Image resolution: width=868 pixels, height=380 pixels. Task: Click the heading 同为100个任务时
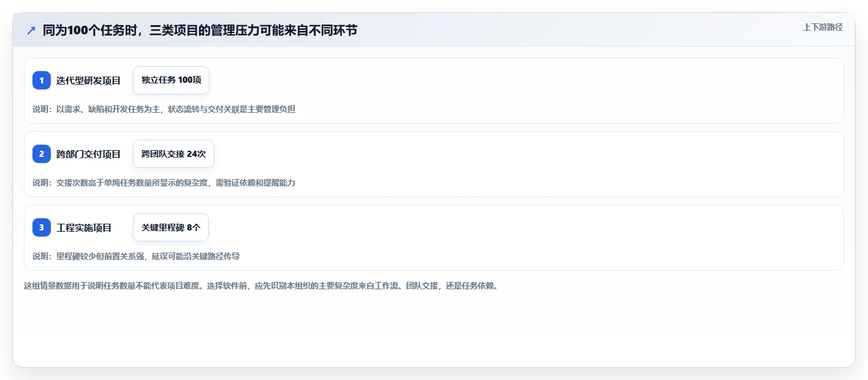point(200,30)
